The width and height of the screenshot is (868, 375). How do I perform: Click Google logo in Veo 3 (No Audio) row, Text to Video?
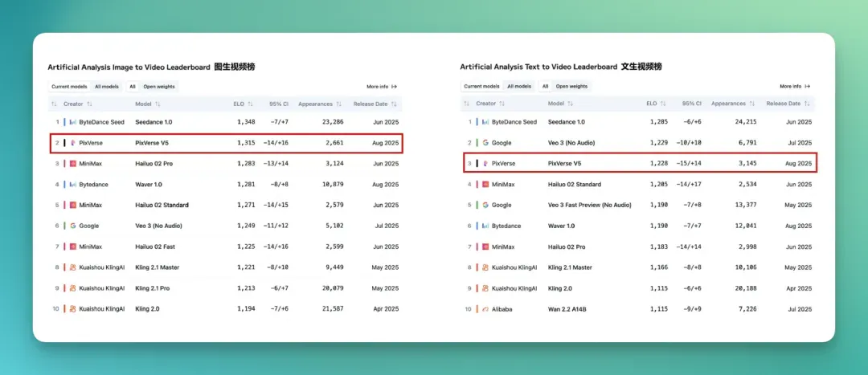[x=485, y=143]
